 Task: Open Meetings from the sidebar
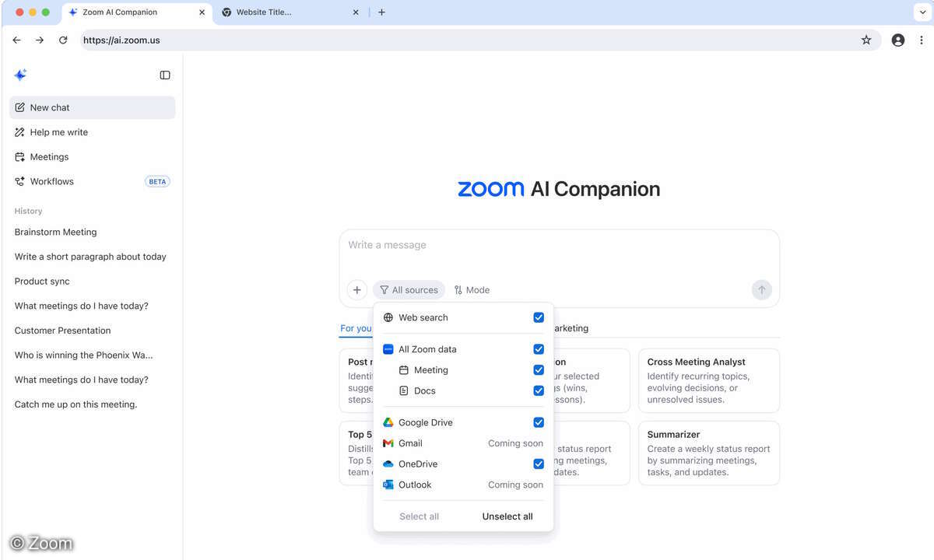[48, 156]
